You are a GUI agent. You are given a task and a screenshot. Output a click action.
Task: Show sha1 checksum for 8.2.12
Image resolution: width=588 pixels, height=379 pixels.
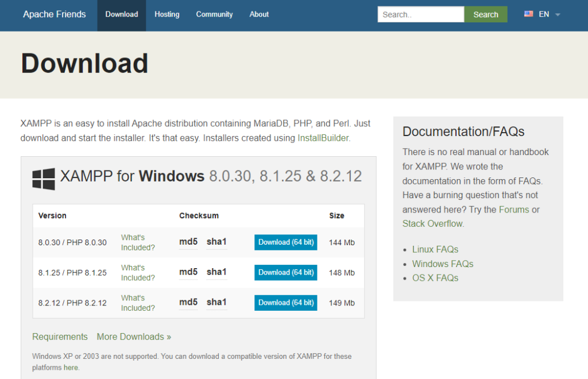(216, 302)
